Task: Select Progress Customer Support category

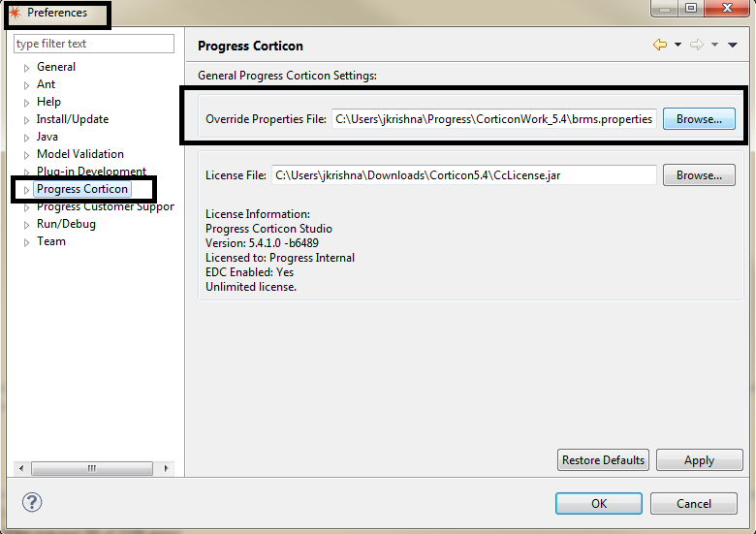Action: 105,206
